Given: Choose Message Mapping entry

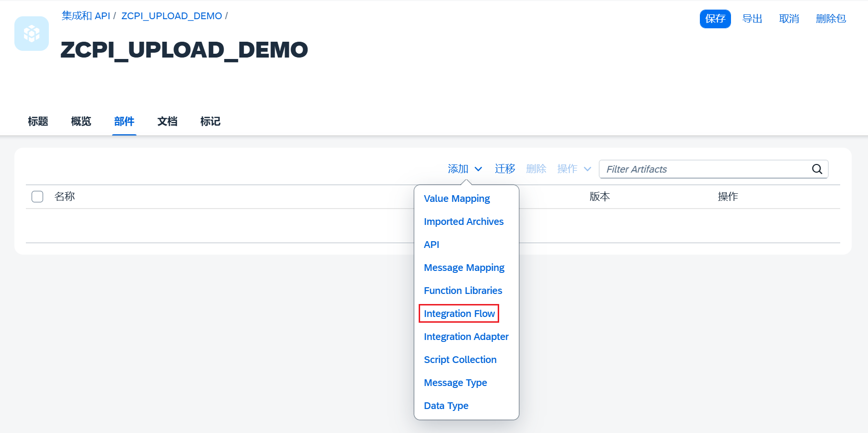Looking at the screenshot, I should click(x=464, y=268).
